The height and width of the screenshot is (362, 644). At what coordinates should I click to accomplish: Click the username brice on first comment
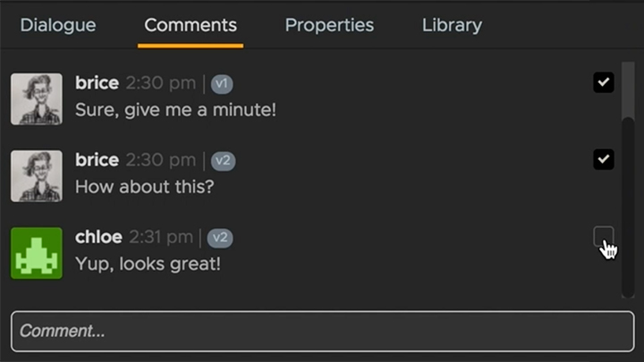pos(97,83)
